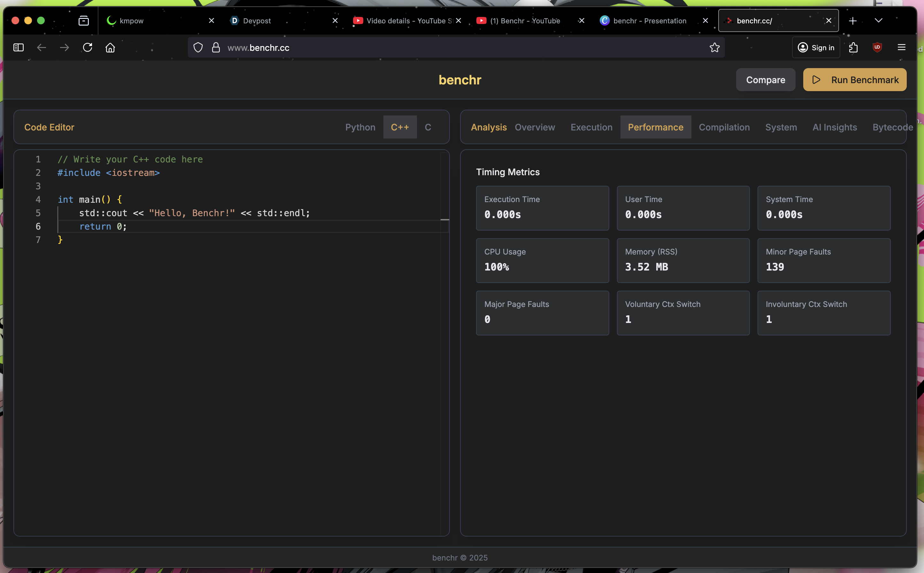Go to browser home icon
Screen dimensions: 924x573
110,48
